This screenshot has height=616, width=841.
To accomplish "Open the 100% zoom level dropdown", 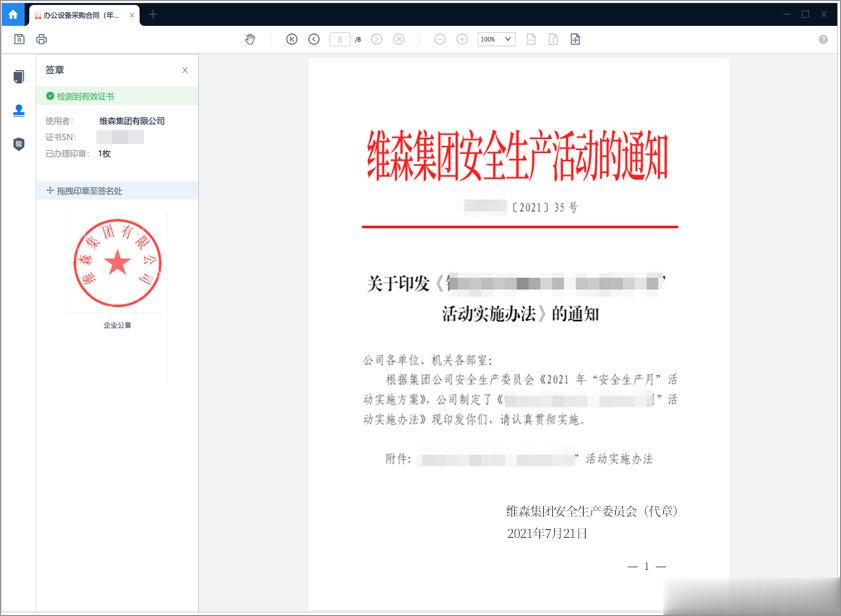I will tap(497, 39).
